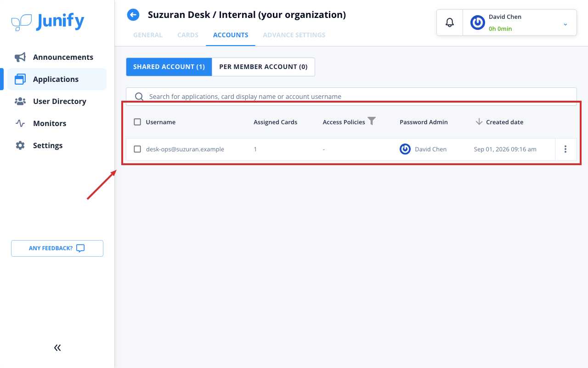Click the Junify logo
Image resolution: width=588 pixels, height=368 pixels.
(48, 22)
